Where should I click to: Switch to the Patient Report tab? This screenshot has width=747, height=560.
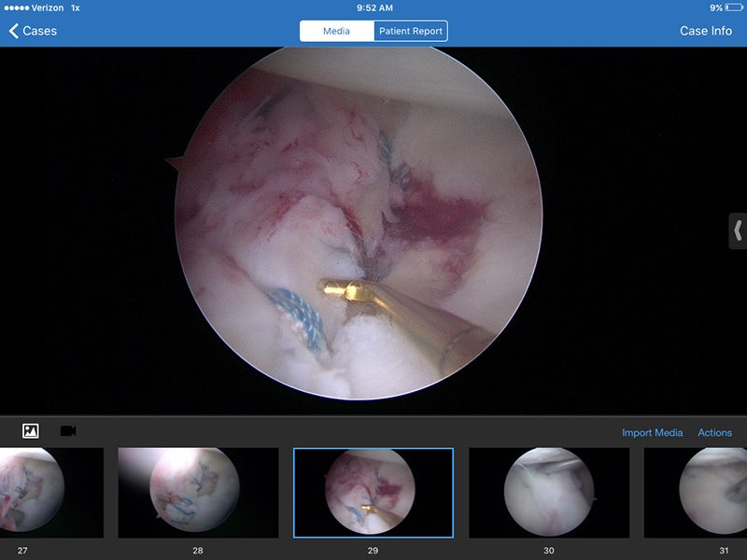point(411,31)
